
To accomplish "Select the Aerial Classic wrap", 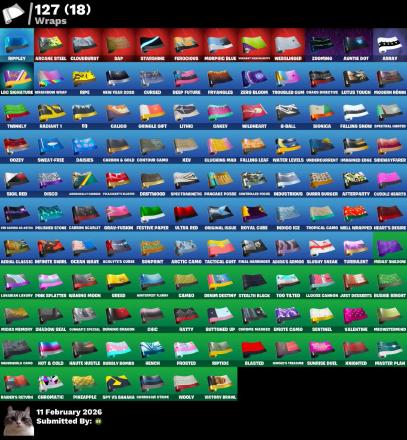I will pos(17,249).
